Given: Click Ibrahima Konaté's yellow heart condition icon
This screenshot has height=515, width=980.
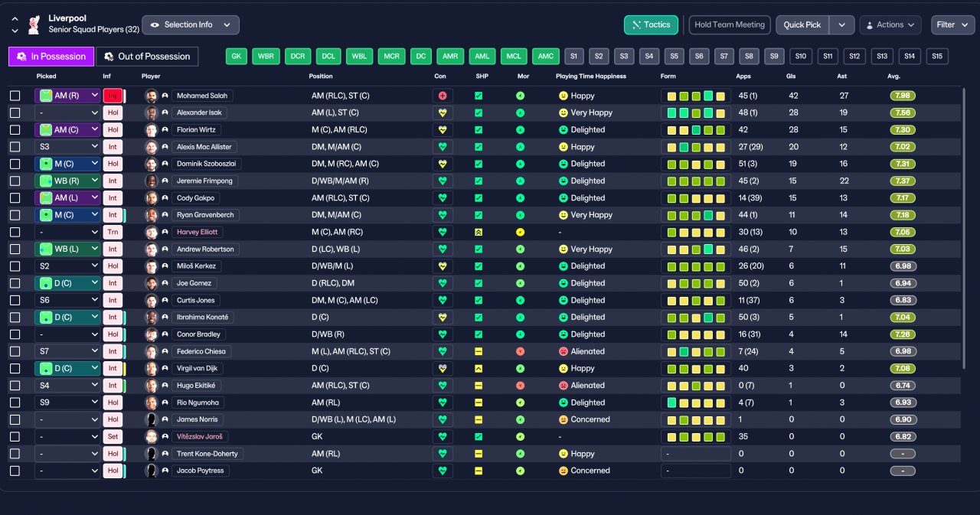Looking at the screenshot, I should coord(443,317).
